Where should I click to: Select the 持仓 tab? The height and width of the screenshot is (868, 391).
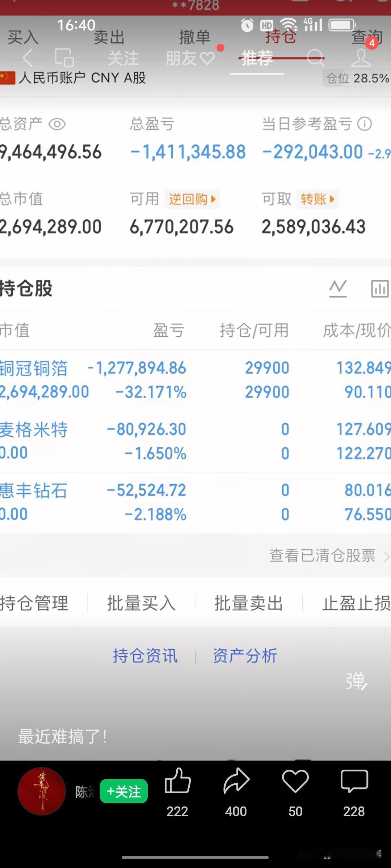click(281, 37)
